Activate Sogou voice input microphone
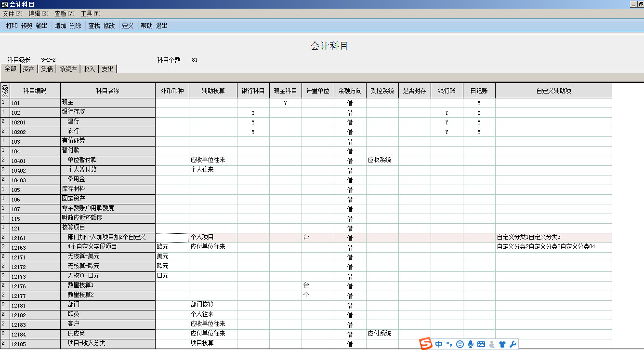Screen dimensions: 644x350 tap(471, 344)
